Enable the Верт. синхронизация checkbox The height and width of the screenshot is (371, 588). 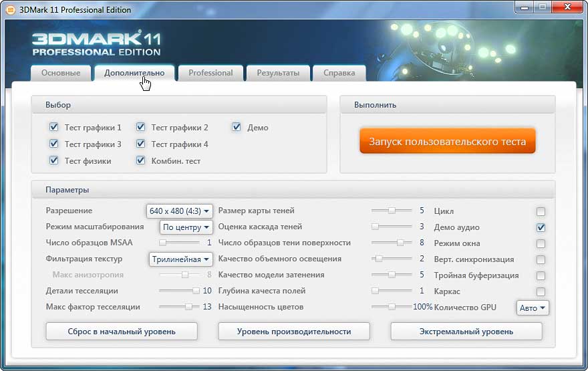point(541,259)
